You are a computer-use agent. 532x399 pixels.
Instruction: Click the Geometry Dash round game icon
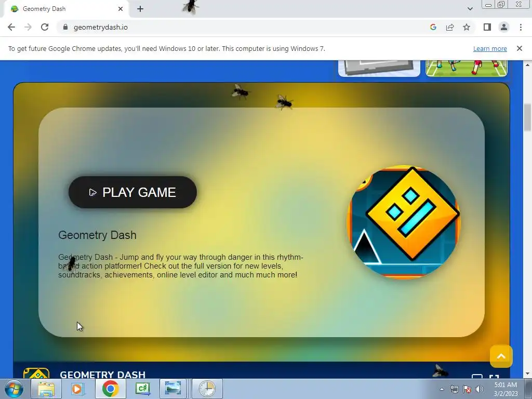(403, 222)
